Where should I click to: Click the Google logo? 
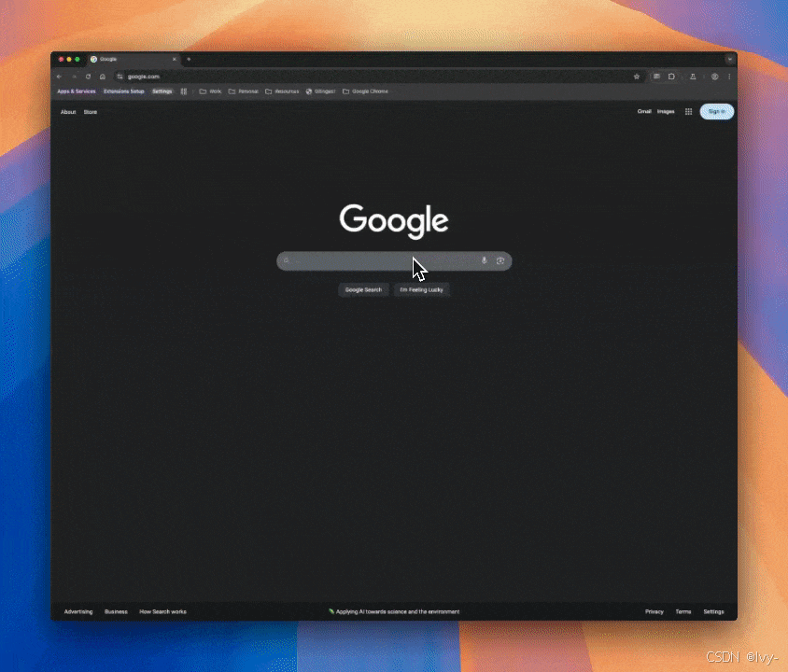394,220
